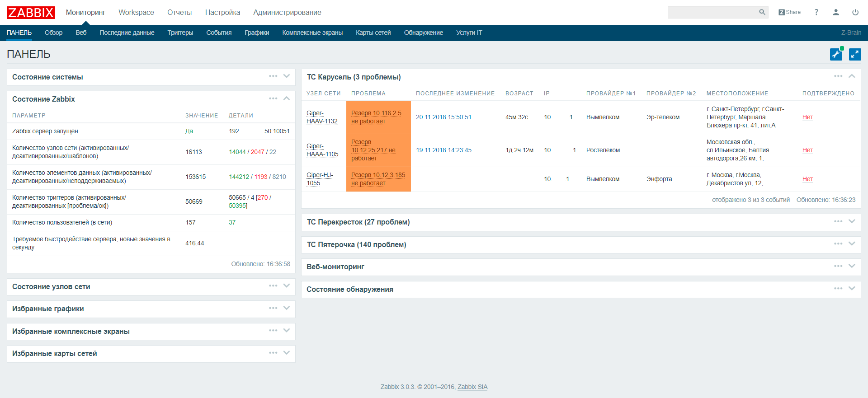
Task: Open the Workspace main menu
Action: tap(136, 13)
